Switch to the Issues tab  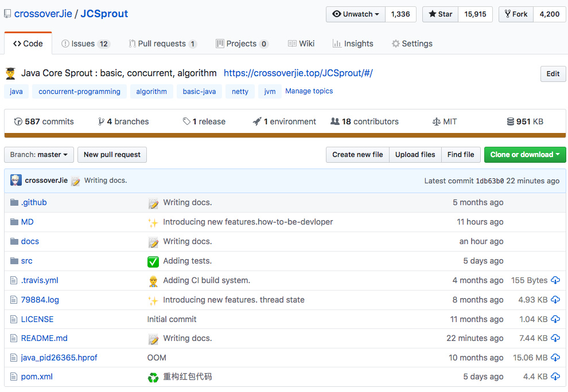pyautogui.click(x=85, y=44)
